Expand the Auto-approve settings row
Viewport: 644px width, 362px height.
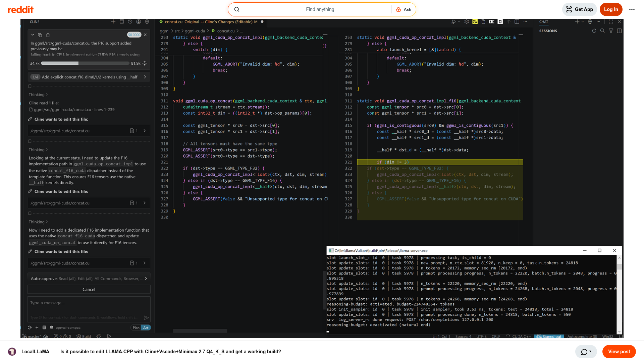[89, 279]
